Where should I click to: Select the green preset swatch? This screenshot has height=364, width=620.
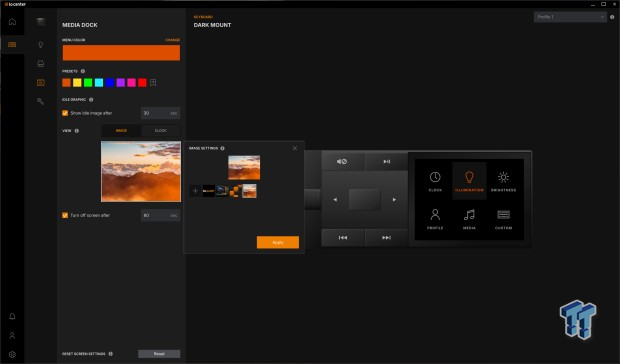click(88, 83)
